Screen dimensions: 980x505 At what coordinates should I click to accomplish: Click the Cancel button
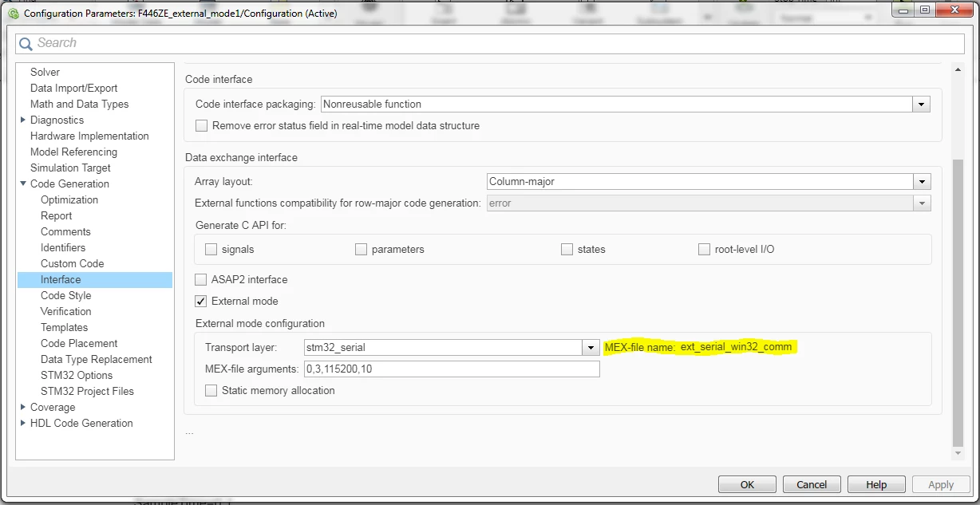pos(812,484)
